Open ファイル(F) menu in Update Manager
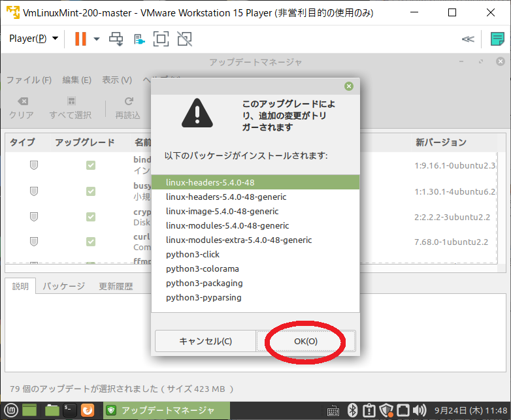This screenshot has height=420, width=511. [29, 80]
